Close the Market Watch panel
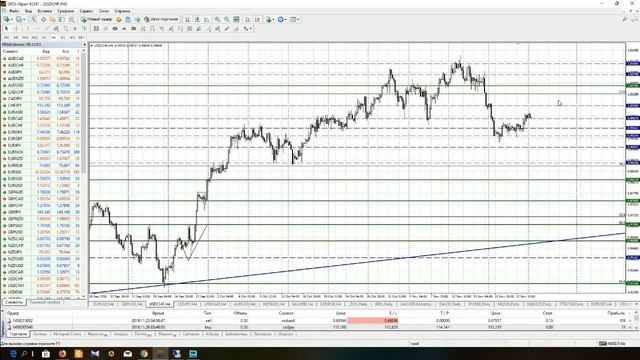 [84, 44]
